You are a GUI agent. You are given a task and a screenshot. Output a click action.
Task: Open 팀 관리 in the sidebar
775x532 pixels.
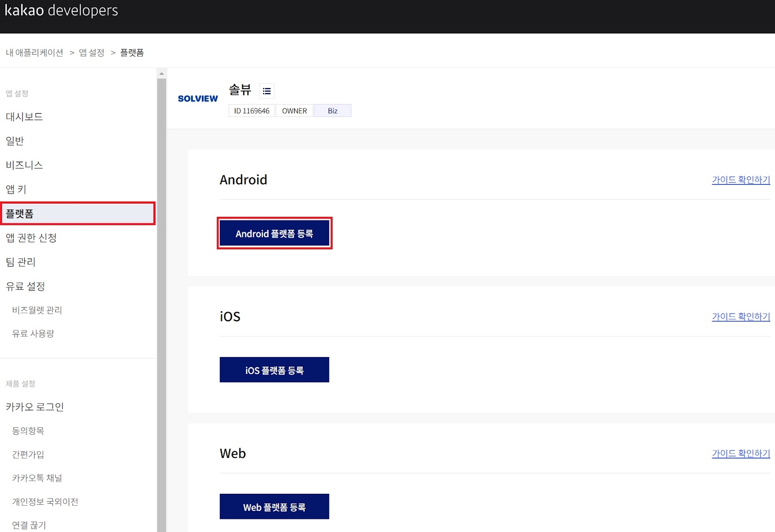click(20, 262)
